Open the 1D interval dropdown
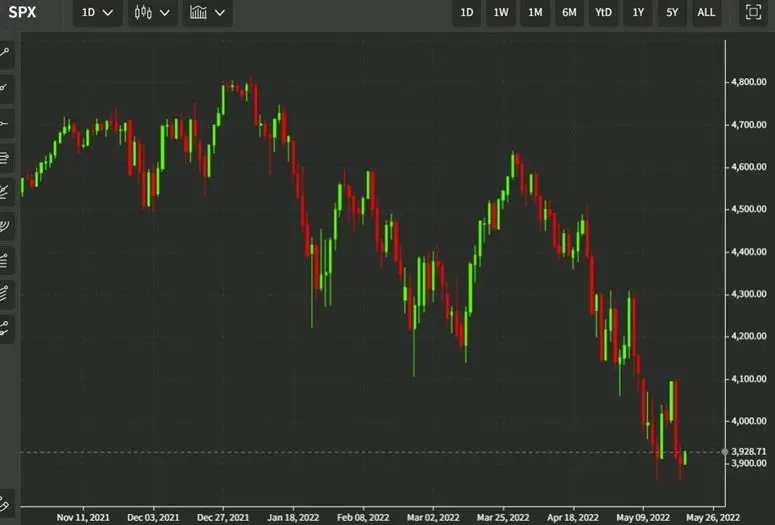This screenshot has height=525, width=775. click(97, 13)
